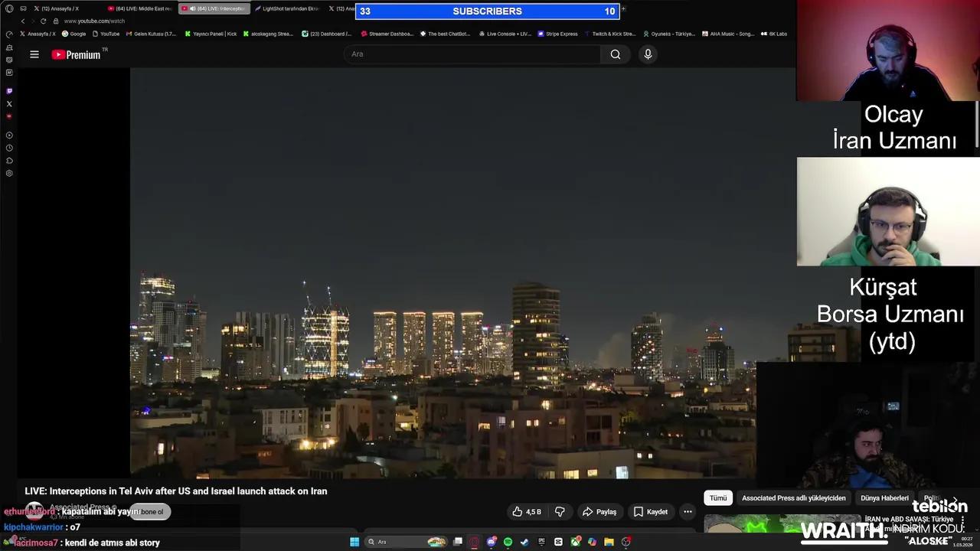Select 'Associated Press adlı yükleyiciden' chip
Viewport: 980px width, 551px height.
click(794, 498)
